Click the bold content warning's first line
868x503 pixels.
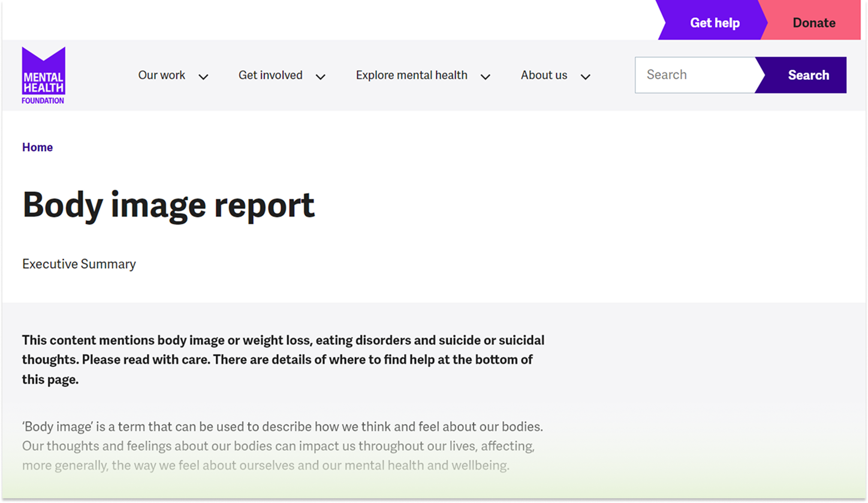(x=283, y=341)
